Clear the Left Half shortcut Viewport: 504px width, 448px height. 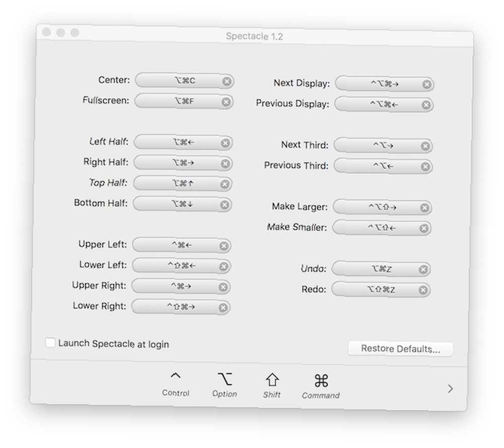pos(225,143)
